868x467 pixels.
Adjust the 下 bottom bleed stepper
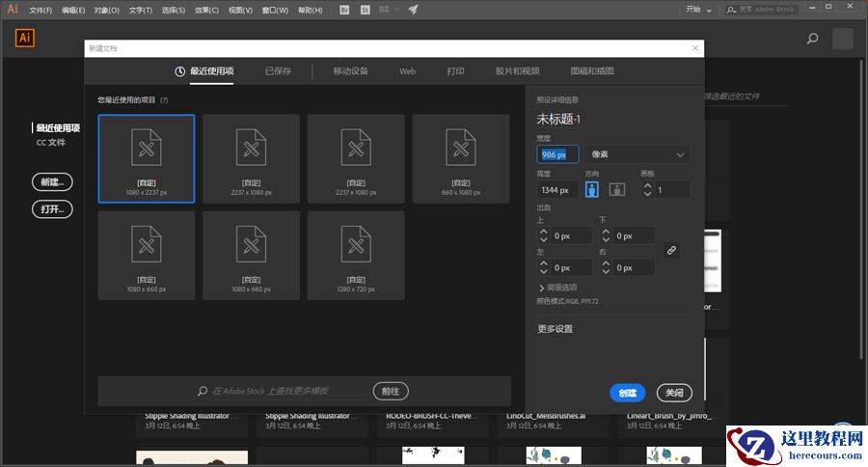pos(606,236)
